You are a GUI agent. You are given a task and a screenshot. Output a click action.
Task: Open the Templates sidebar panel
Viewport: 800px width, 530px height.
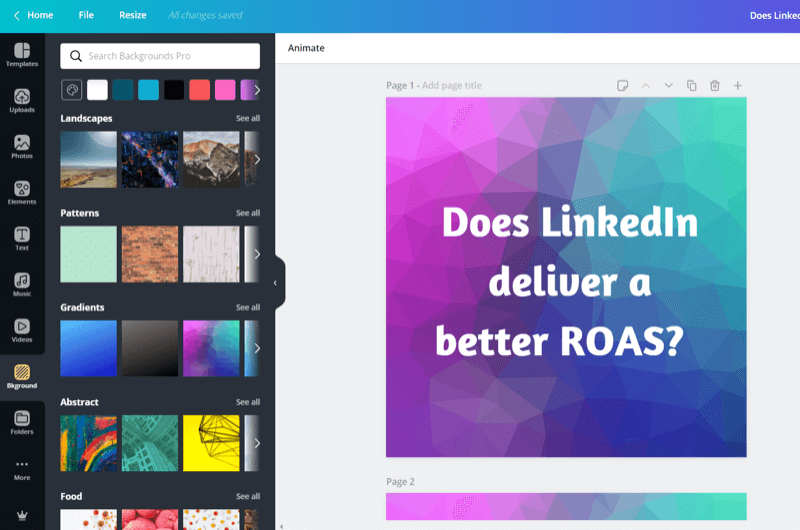pyautogui.click(x=22, y=55)
